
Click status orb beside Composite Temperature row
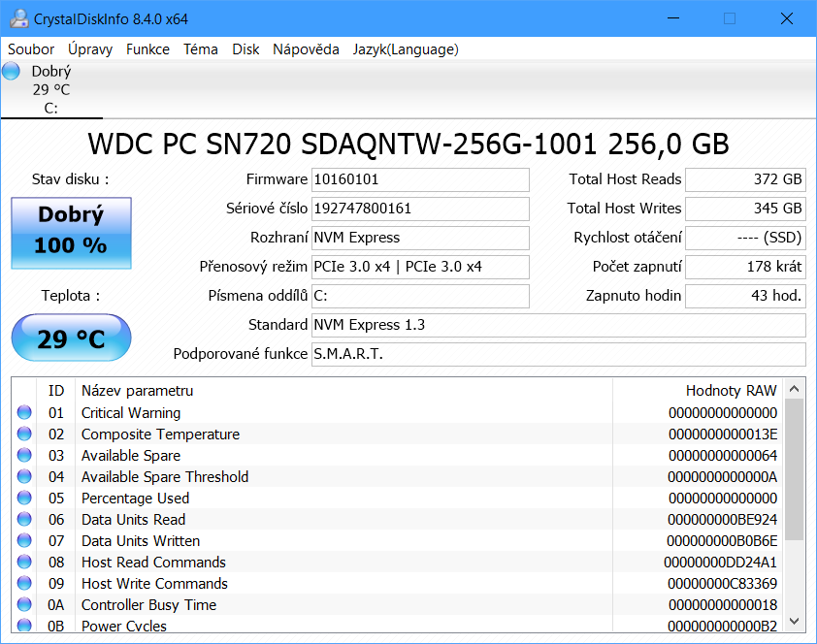coord(24,435)
